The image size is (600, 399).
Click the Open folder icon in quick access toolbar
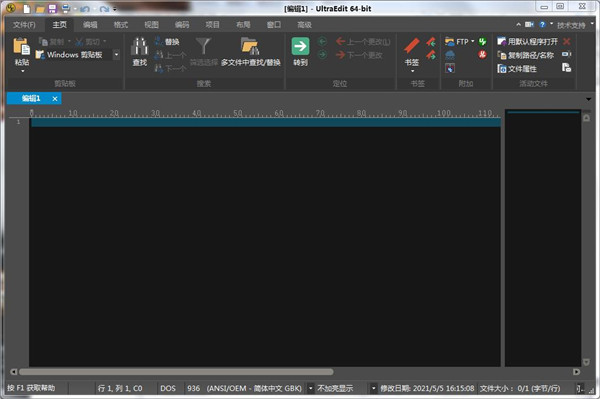(x=39, y=9)
